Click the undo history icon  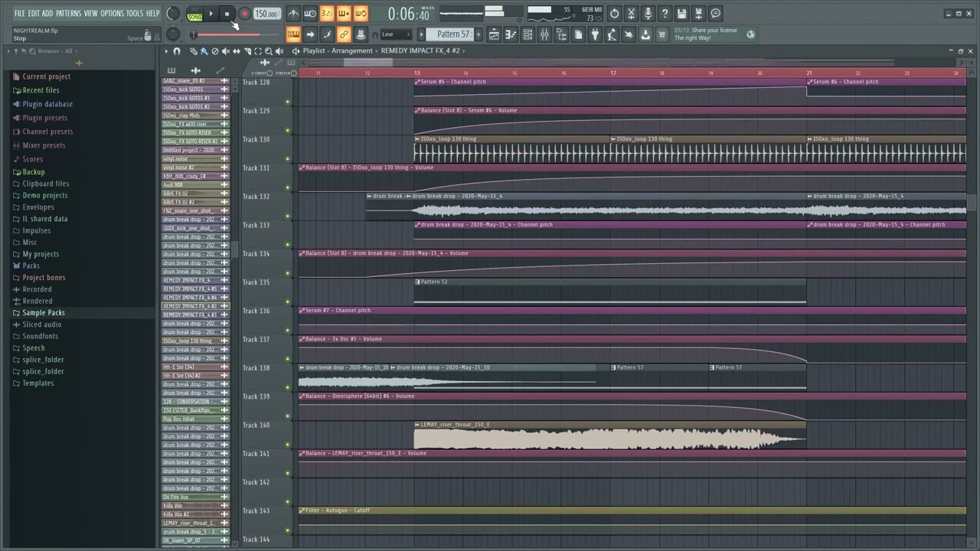614,14
